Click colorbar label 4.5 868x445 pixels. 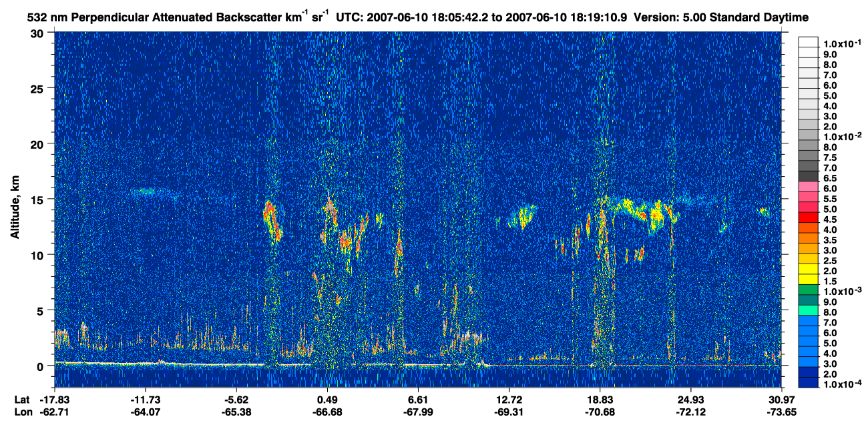[831, 219]
